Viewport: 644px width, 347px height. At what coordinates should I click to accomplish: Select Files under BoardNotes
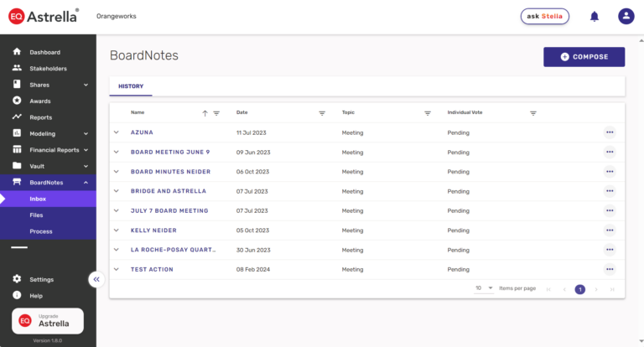[36, 215]
